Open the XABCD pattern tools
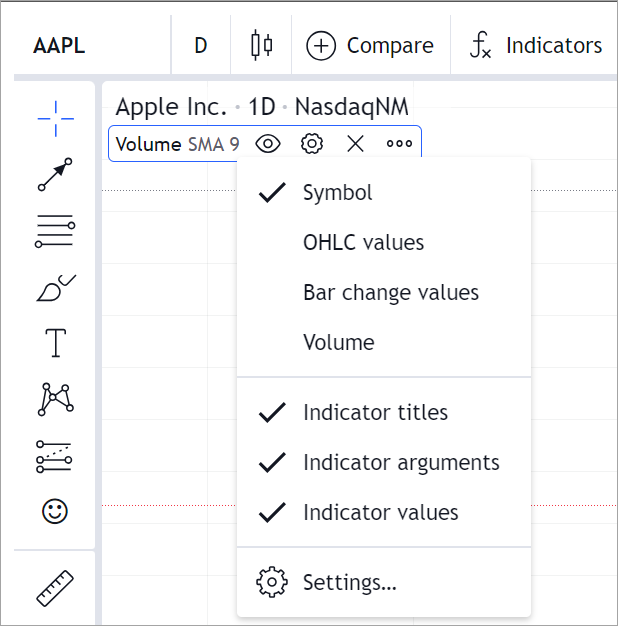The width and height of the screenshot is (618, 626). [55, 399]
